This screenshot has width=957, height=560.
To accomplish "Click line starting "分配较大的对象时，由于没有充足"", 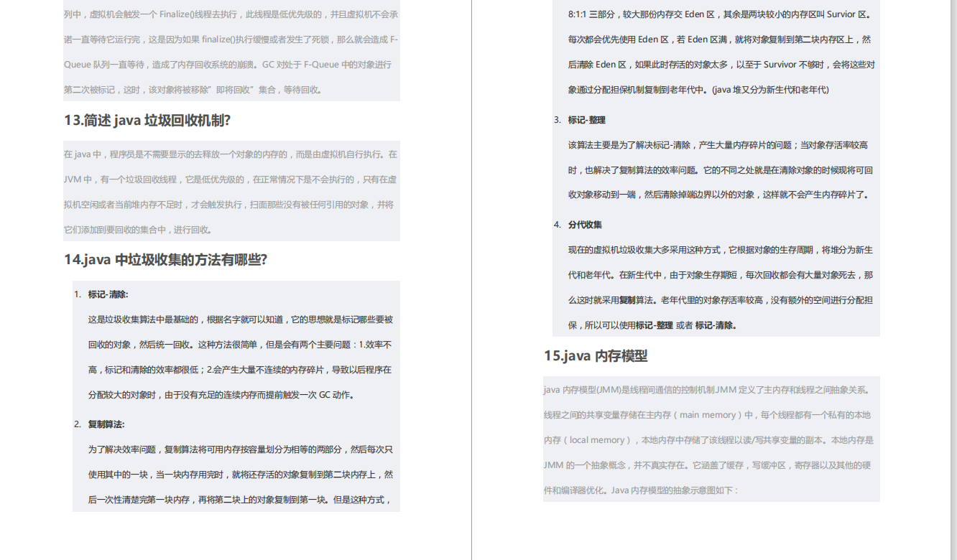I will [221, 395].
